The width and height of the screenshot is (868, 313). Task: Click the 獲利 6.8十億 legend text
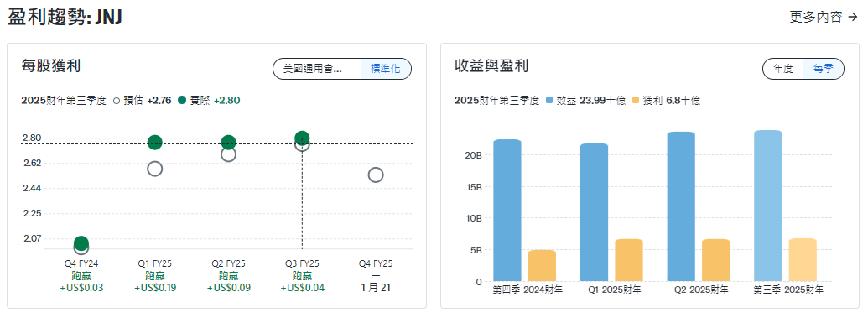click(672, 100)
